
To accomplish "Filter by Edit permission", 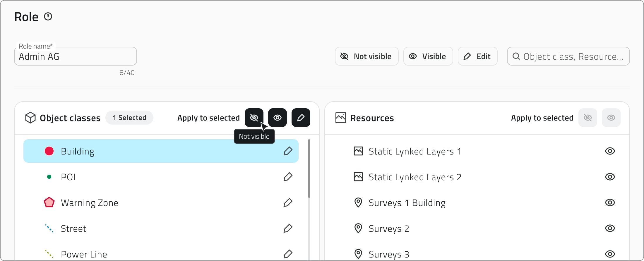I will 477,56.
